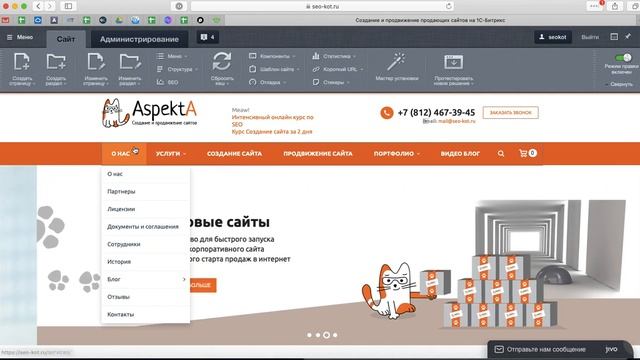The image size is (640, 360).
Task: Click the Выйти logout link
Action: (x=590, y=37)
